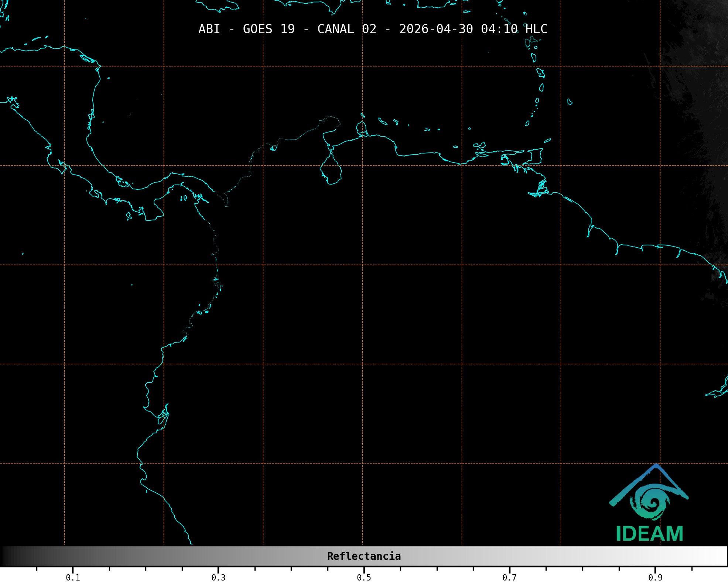Click the Barbados island outline
This screenshot has height=582, width=728.
coord(570,102)
